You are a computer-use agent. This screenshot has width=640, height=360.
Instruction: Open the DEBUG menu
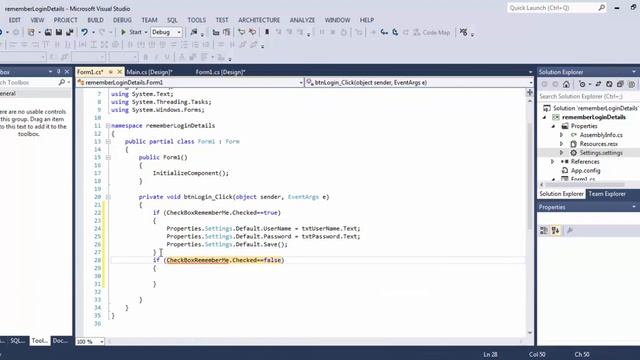[122, 20]
